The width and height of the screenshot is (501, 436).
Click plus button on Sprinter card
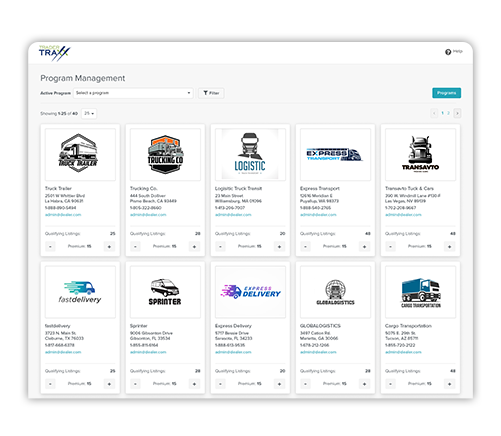194,384
